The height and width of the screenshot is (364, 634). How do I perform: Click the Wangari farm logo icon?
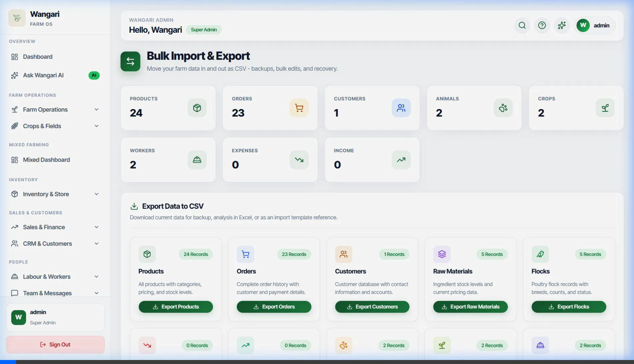click(x=17, y=18)
